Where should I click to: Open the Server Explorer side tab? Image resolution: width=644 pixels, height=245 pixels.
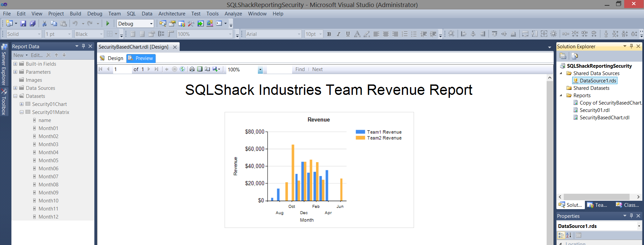[4, 65]
